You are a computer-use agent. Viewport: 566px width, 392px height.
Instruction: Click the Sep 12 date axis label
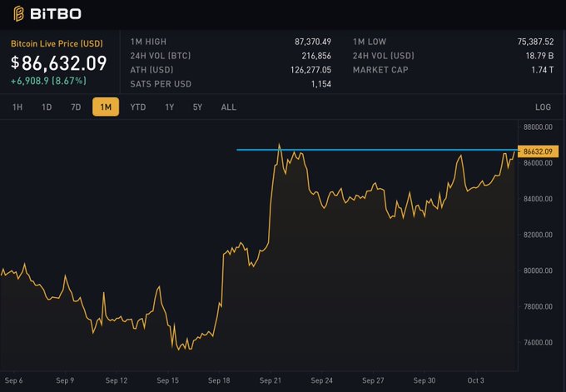coord(117,380)
